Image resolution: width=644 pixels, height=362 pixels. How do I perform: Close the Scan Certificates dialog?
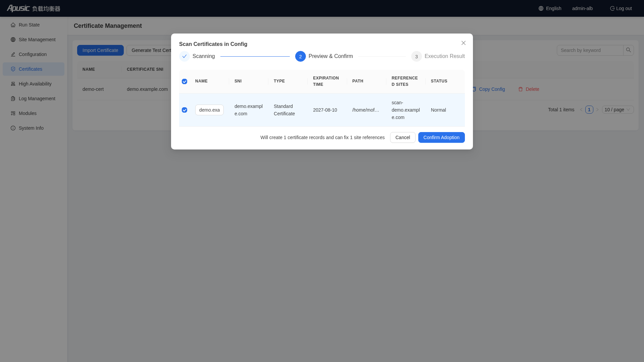464,43
